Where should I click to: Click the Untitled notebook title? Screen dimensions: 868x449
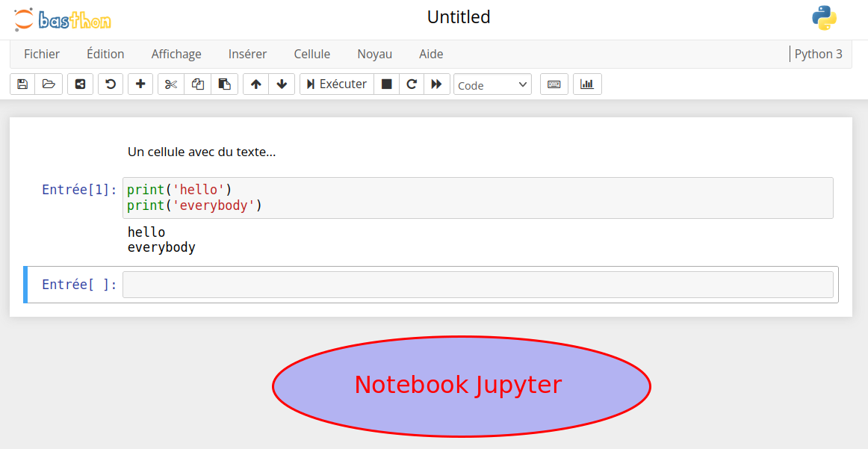coord(459,17)
